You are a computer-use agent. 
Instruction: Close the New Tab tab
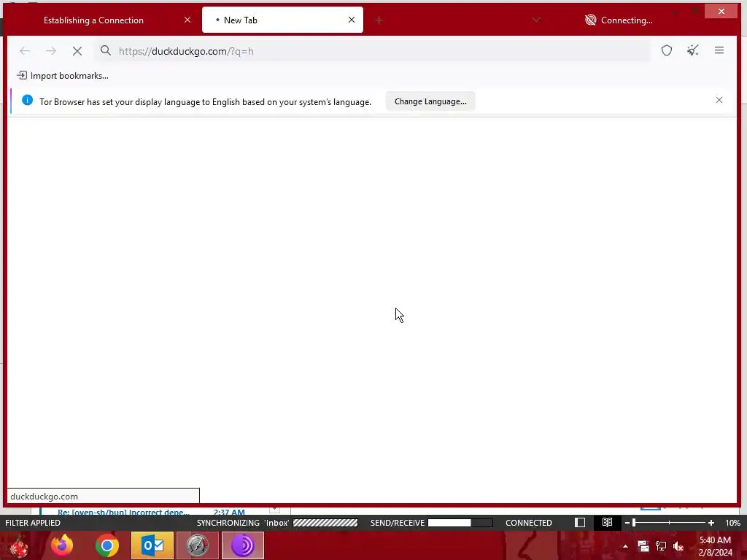pos(351,20)
